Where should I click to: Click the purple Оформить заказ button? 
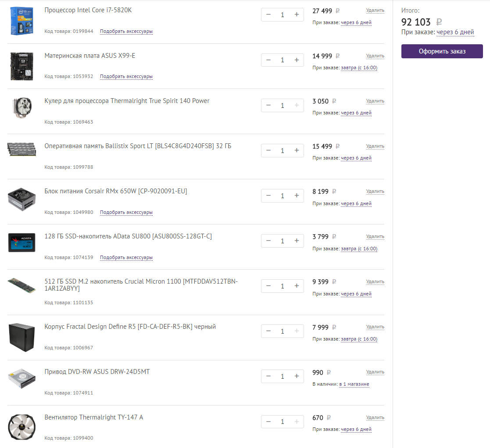click(x=442, y=51)
